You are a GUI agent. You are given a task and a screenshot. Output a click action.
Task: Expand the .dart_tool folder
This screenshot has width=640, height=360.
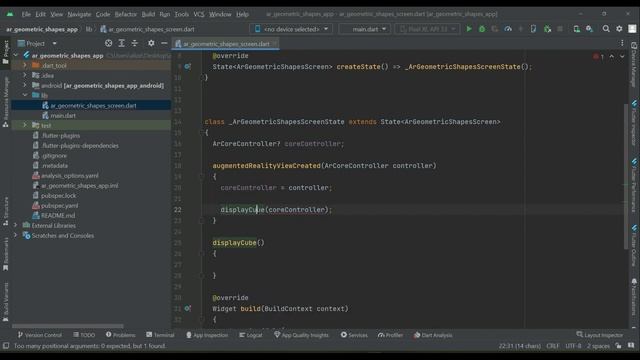click(x=25, y=65)
